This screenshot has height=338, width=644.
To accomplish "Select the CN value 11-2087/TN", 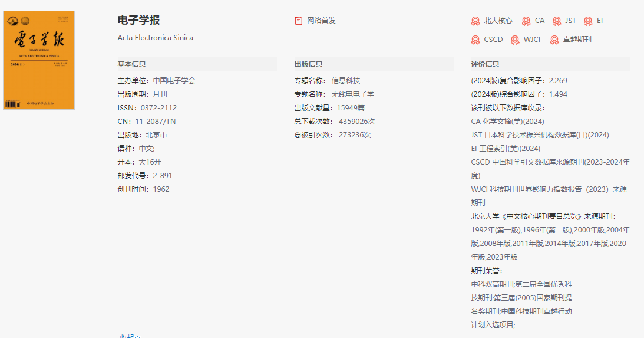I will click(155, 122).
